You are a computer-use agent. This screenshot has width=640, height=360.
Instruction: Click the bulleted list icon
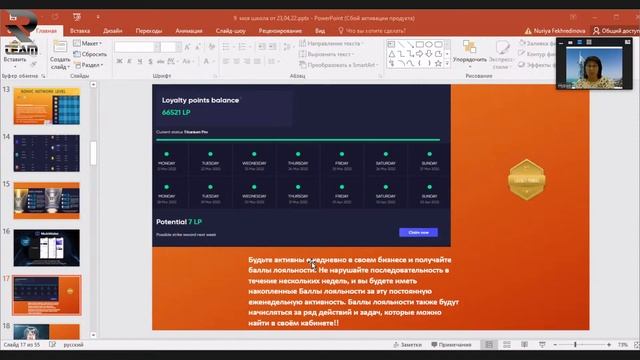[227, 47]
